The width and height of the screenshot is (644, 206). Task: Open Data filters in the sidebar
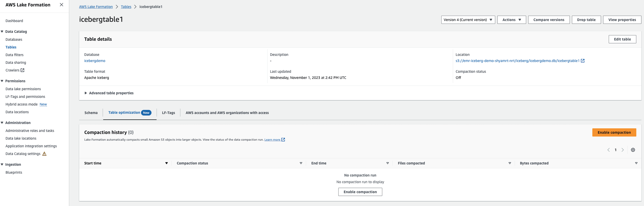(15, 55)
